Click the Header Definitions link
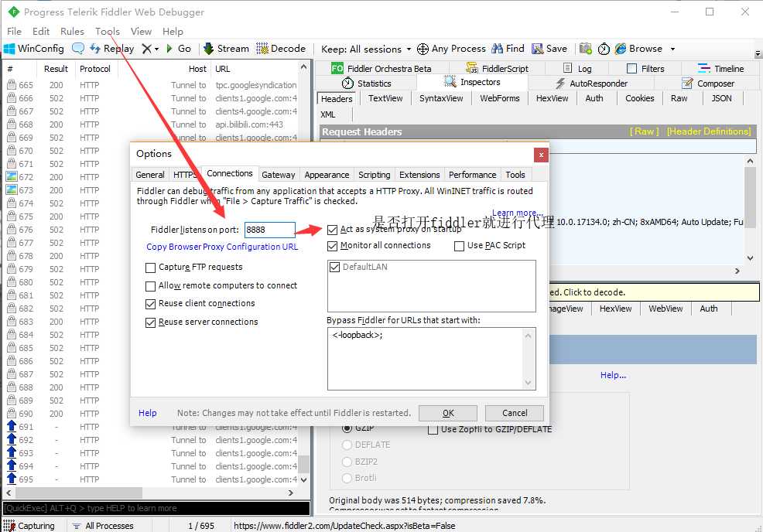Viewport: 763px width, 532px height. click(x=709, y=131)
